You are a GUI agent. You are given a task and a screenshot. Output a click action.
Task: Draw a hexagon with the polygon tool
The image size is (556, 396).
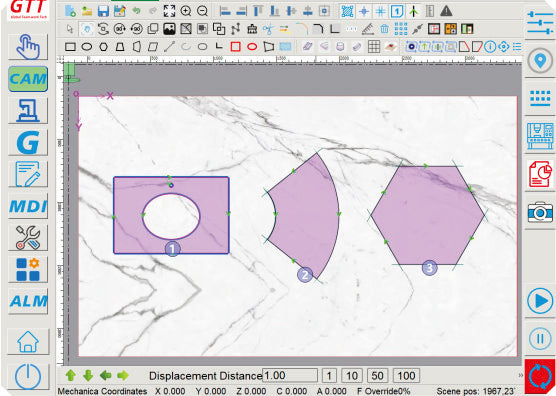coord(104,46)
